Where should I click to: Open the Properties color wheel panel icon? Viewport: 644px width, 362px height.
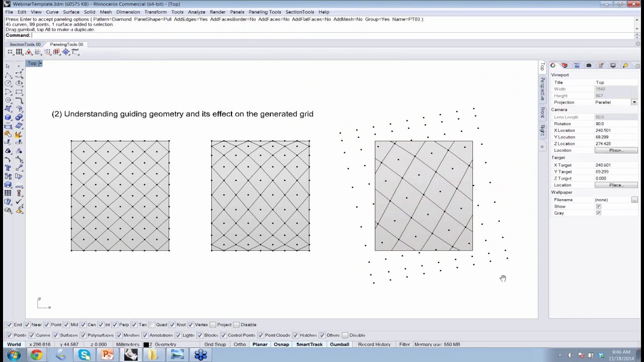point(552,65)
